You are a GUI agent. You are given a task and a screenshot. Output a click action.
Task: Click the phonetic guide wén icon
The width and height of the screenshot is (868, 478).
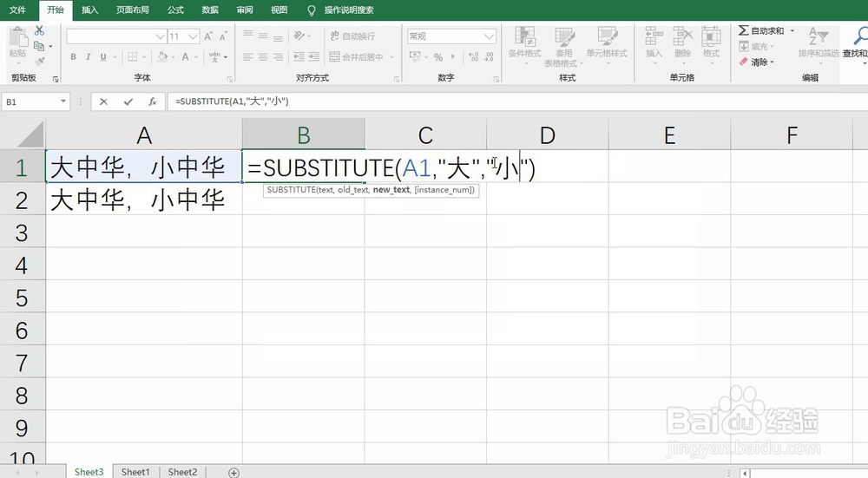pyautogui.click(x=214, y=56)
